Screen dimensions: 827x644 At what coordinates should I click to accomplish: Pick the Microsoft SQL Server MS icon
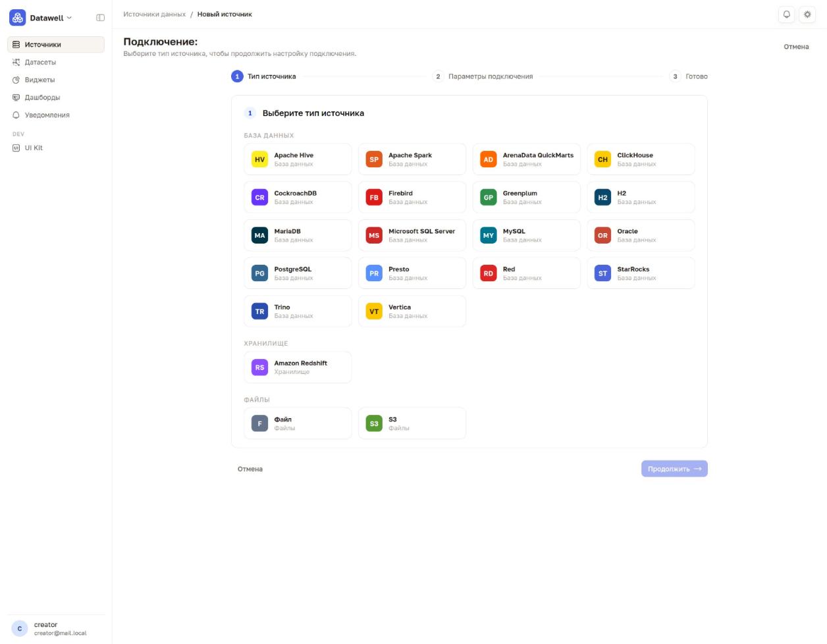pyautogui.click(x=374, y=236)
